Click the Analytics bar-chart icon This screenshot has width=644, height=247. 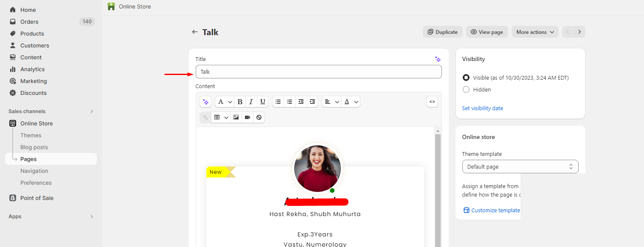coord(13,69)
